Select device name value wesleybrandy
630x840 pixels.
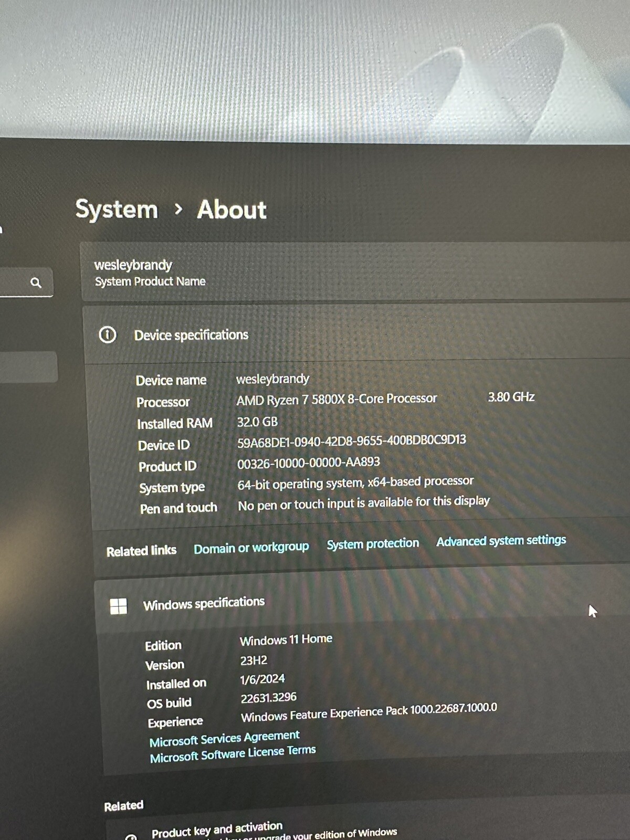(x=272, y=379)
